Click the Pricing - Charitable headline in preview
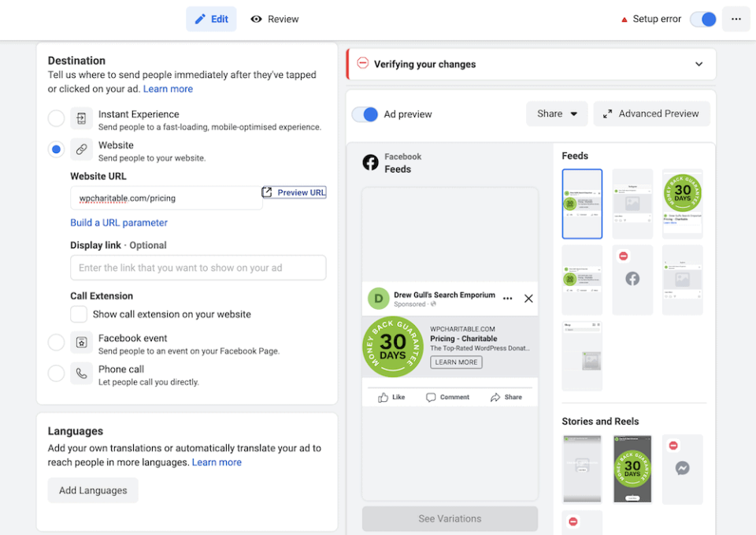This screenshot has height=535, width=756. tap(463, 339)
